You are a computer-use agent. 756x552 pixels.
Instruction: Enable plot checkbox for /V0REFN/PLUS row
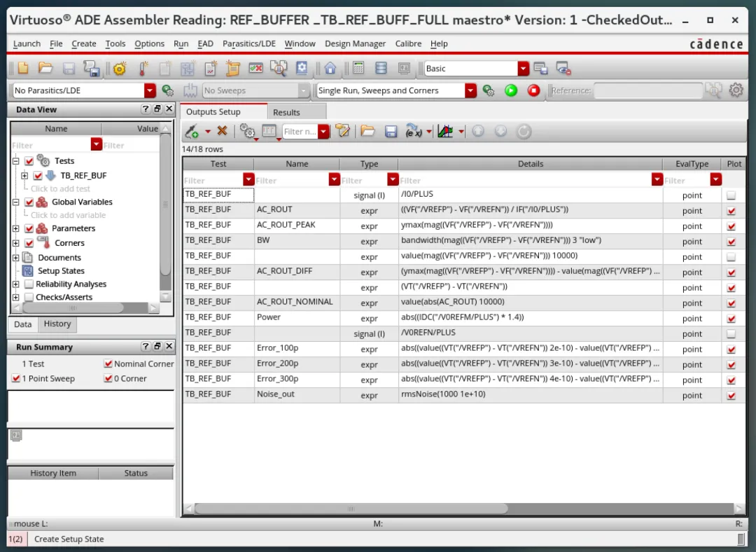(x=731, y=334)
